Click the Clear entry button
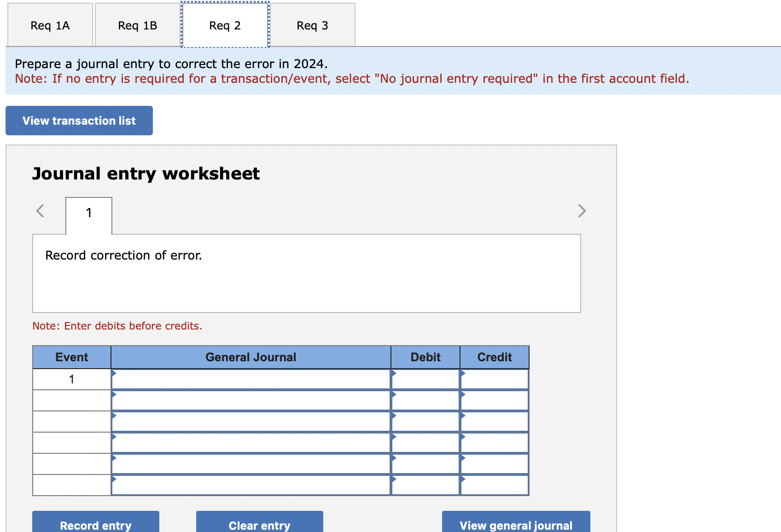Image resolution: width=781 pixels, height=532 pixels. (259, 525)
